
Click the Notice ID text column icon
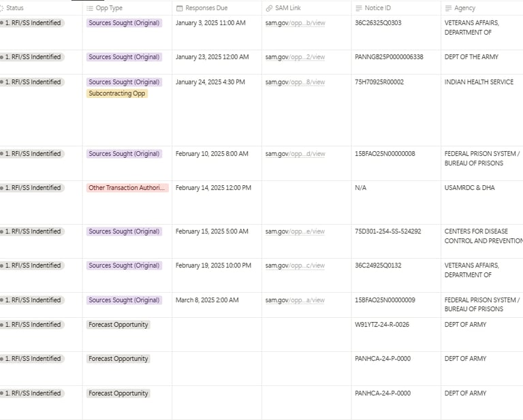[x=359, y=8]
